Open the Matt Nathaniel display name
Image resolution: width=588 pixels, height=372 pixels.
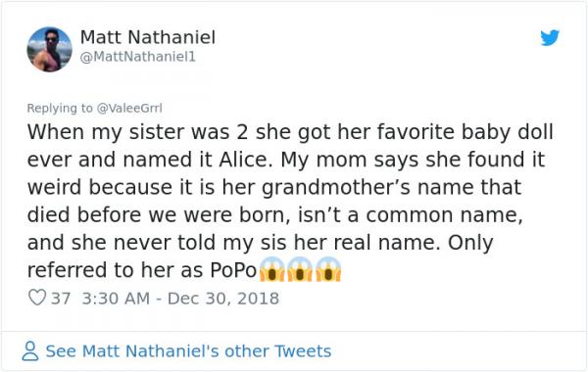pyautogui.click(x=148, y=37)
